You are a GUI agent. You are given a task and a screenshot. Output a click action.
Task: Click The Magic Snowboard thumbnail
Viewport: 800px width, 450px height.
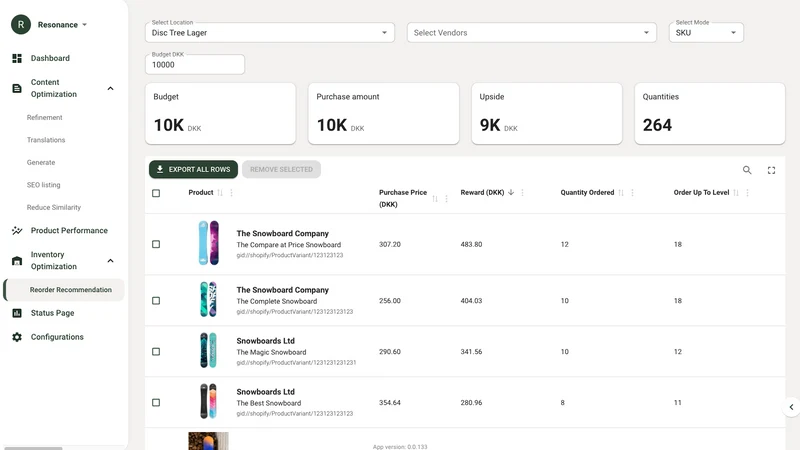coord(208,350)
